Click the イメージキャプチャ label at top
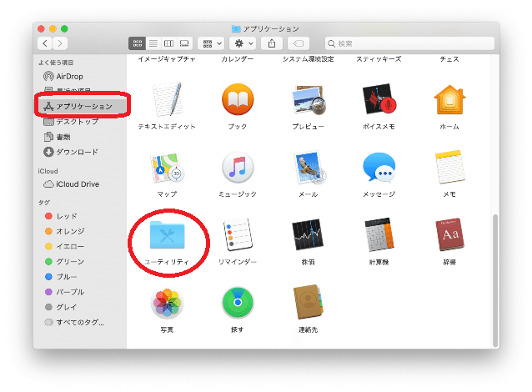Screen dimensions: 532x392 click(x=167, y=59)
